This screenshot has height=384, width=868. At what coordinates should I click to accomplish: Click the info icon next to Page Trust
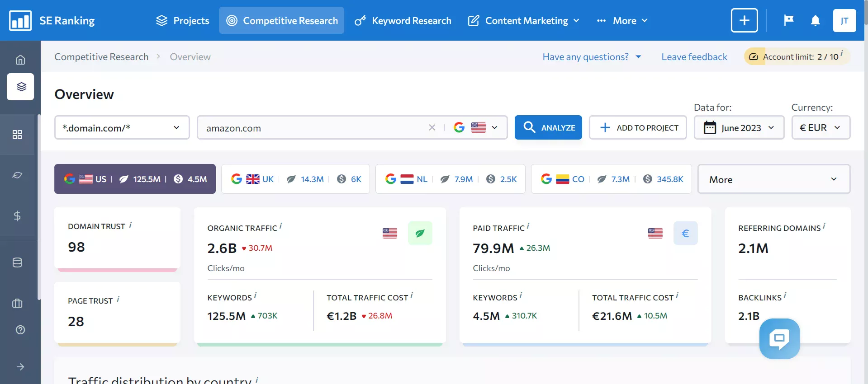[x=118, y=299]
